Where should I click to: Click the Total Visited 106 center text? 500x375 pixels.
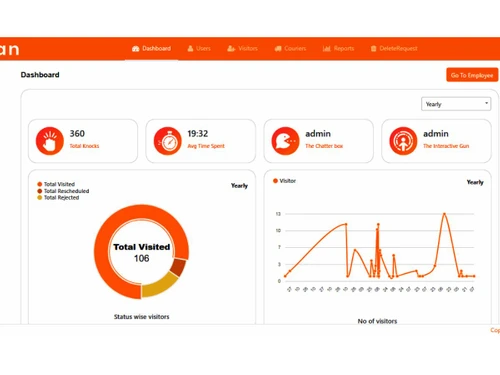pos(142,252)
